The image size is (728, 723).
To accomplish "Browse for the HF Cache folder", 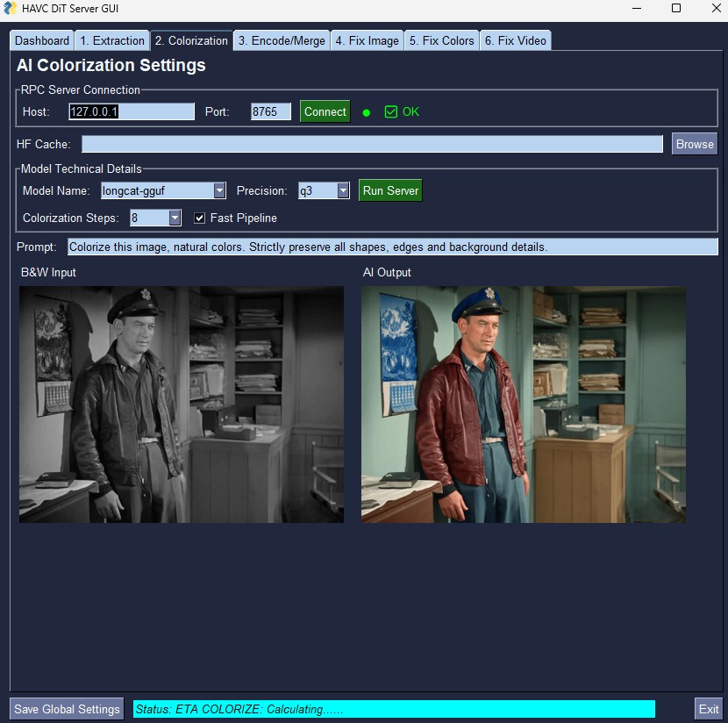I will [x=694, y=144].
